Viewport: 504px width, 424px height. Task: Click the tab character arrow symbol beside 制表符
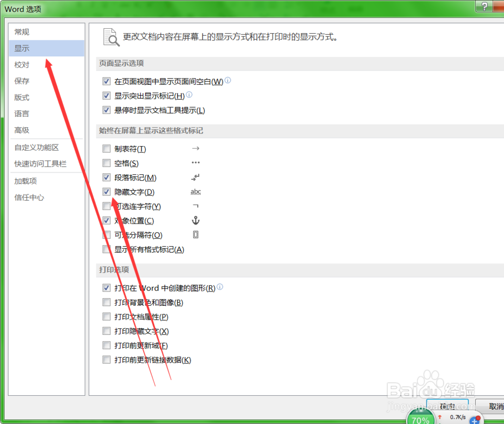[196, 149]
